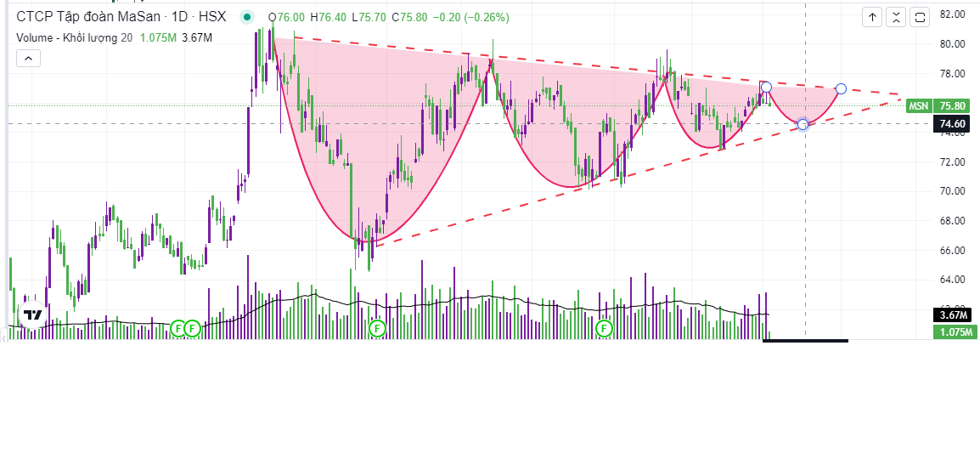Click the low value L75.70
The height and width of the screenshot is (459, 980).
pos(369,18)
